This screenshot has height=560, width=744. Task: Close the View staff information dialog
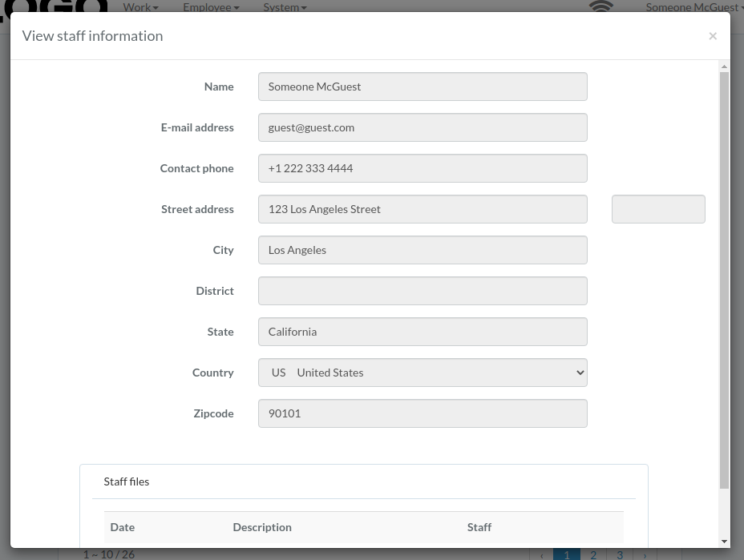click(712, 36)
